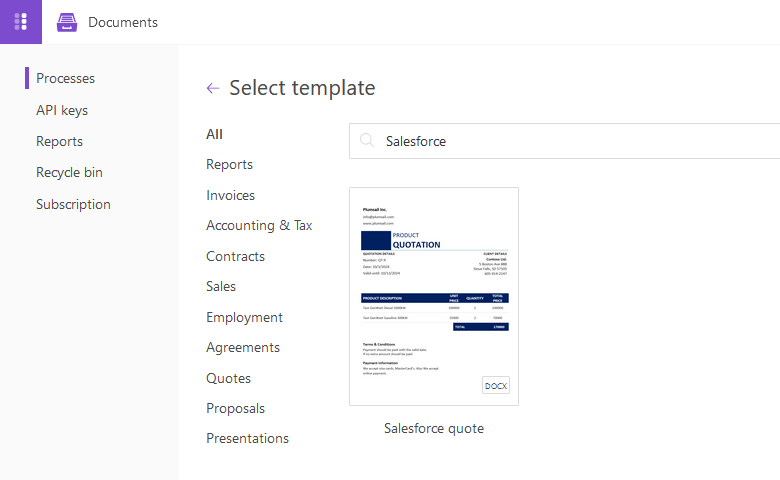This screenshot has width=780, height=480.
Task: Filter templates by Reports category
Action: [229, 165]
